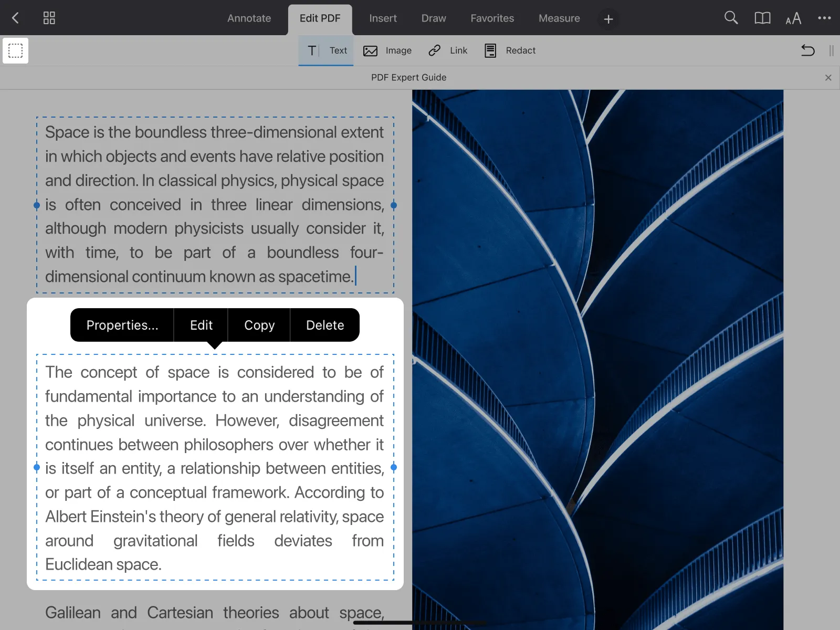Select the Redact tool
The image size is (840, 630).
(x=509, y=50)
